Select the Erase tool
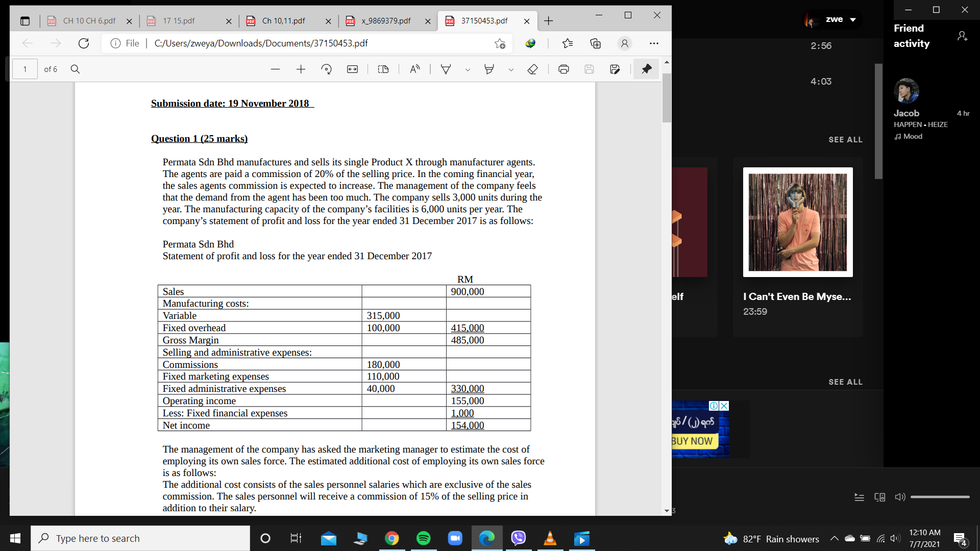The image size is (980, 551). (532, 69)
